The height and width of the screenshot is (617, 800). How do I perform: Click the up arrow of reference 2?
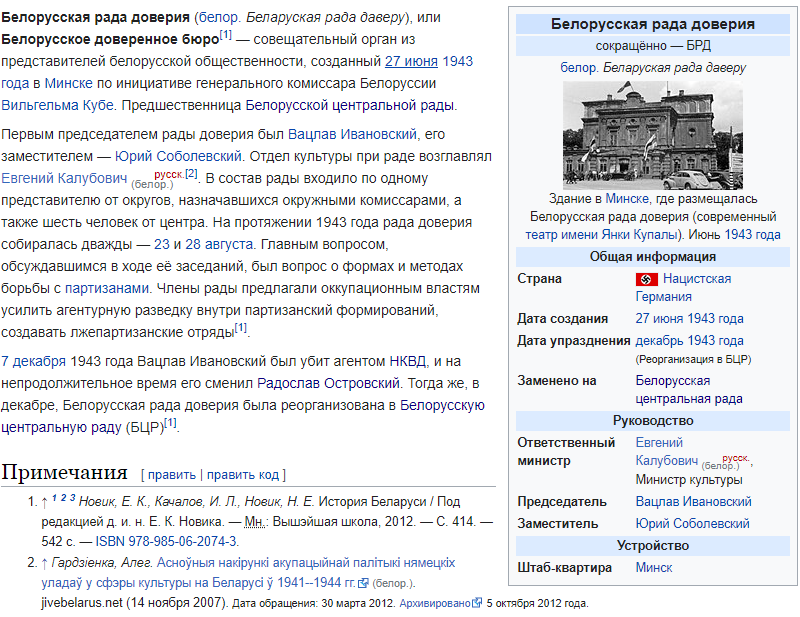tap(44, 563)
